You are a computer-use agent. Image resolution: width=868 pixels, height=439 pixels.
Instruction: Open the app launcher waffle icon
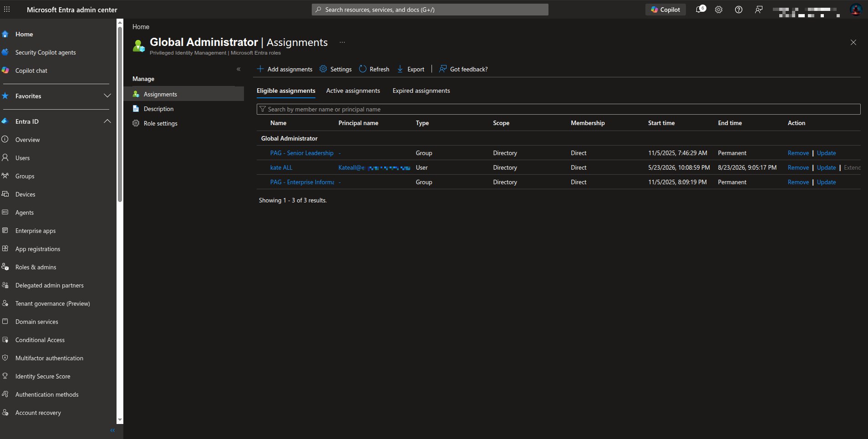(7, 9)
